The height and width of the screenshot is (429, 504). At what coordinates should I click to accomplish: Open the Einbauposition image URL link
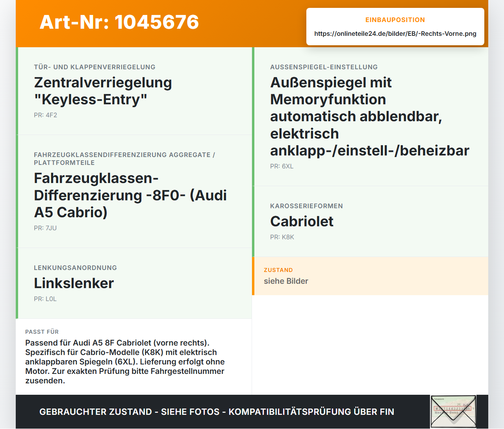tap(395, 33)
